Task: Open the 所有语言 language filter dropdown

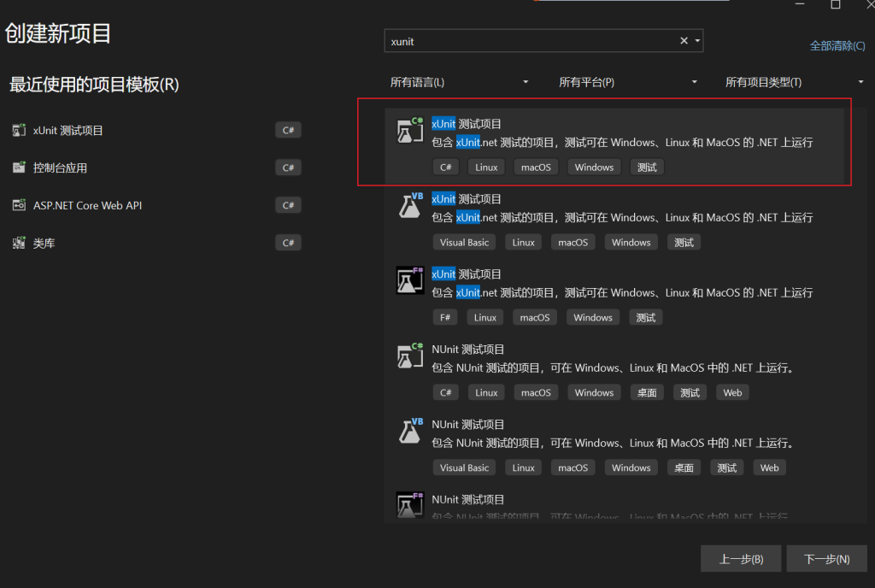Action: pyautogui.click(x=460, y=82)
